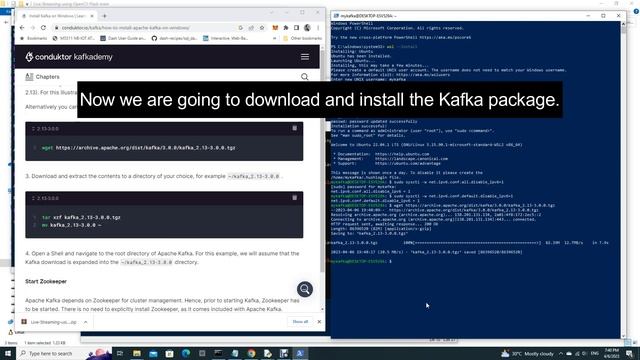The image size is (640, 360).
Task: Open the Windows Start menu
Action: click(8, 353)
